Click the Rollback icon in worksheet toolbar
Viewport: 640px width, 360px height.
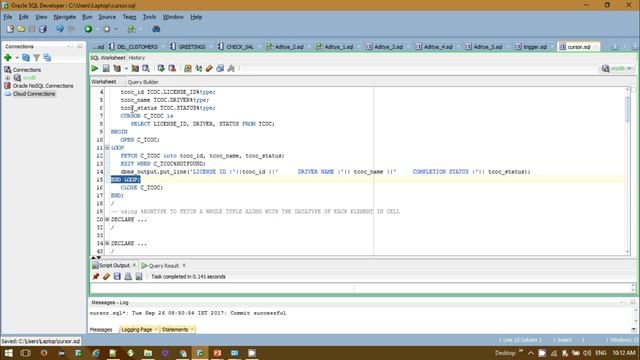click(172, 69)
